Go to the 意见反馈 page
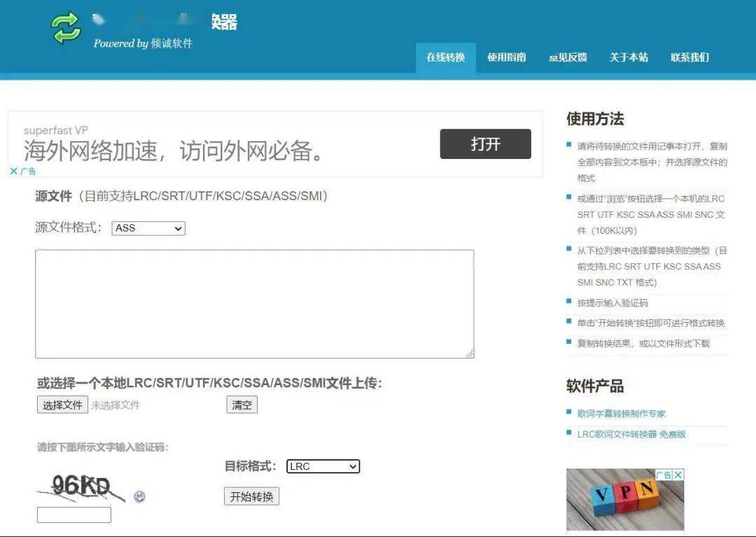The width and height of the screenshot is (756, 537). [x=568, y=57]
